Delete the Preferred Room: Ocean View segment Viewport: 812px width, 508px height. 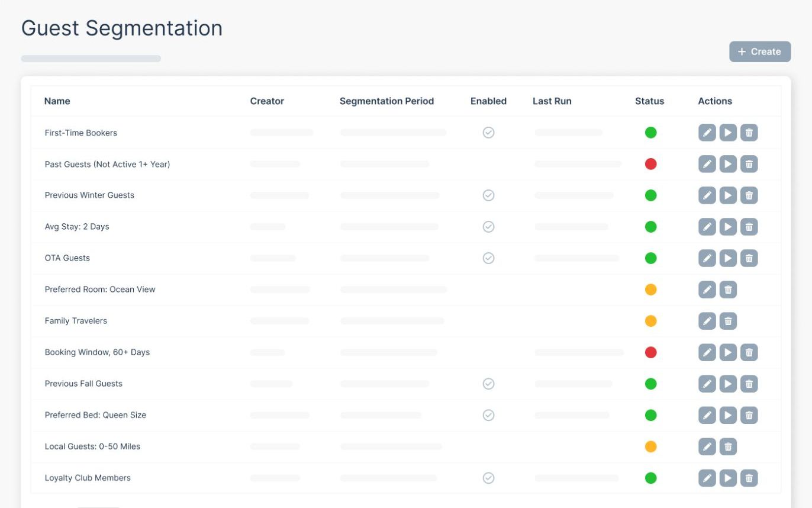pyautogui.click(x=728, y=290)
